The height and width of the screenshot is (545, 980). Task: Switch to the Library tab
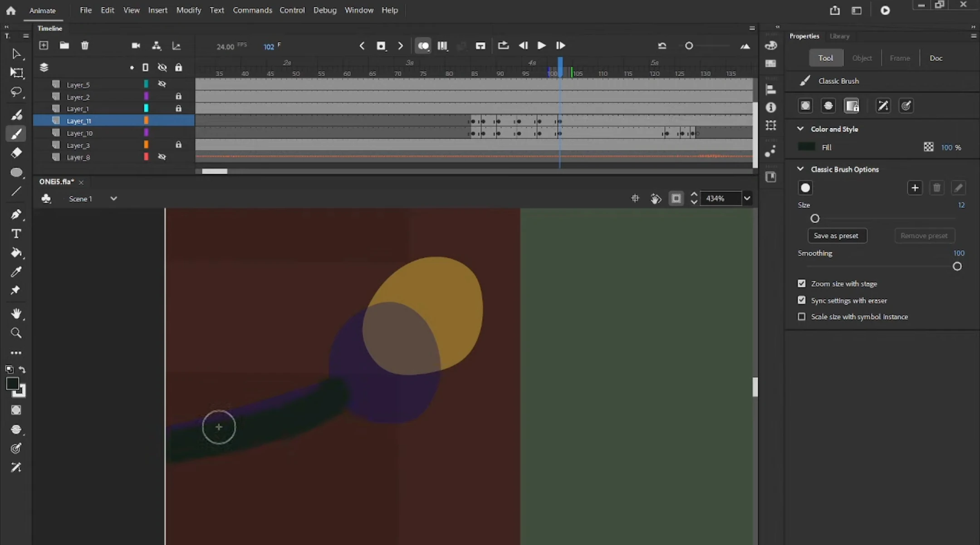(839, 36)
